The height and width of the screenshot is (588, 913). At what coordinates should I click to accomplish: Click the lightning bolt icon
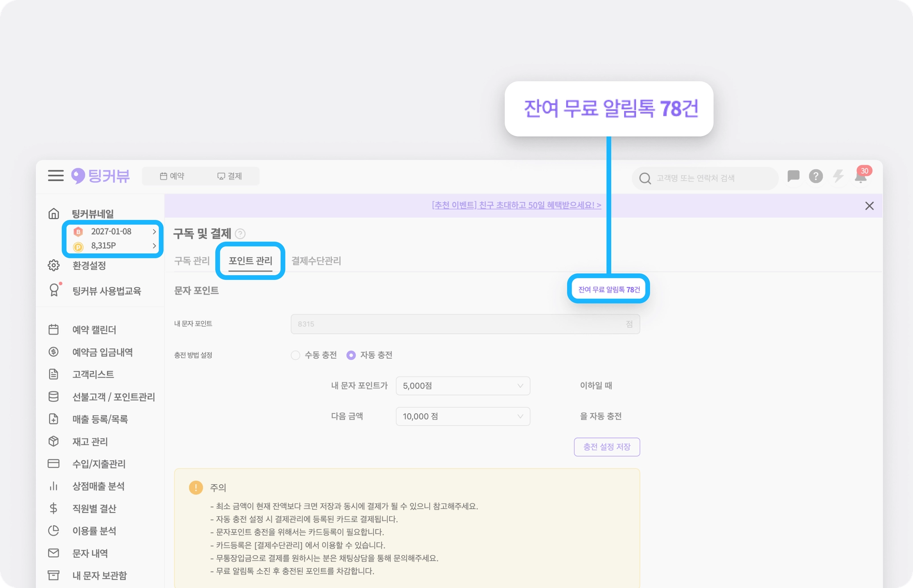click(x=838, y=176)
